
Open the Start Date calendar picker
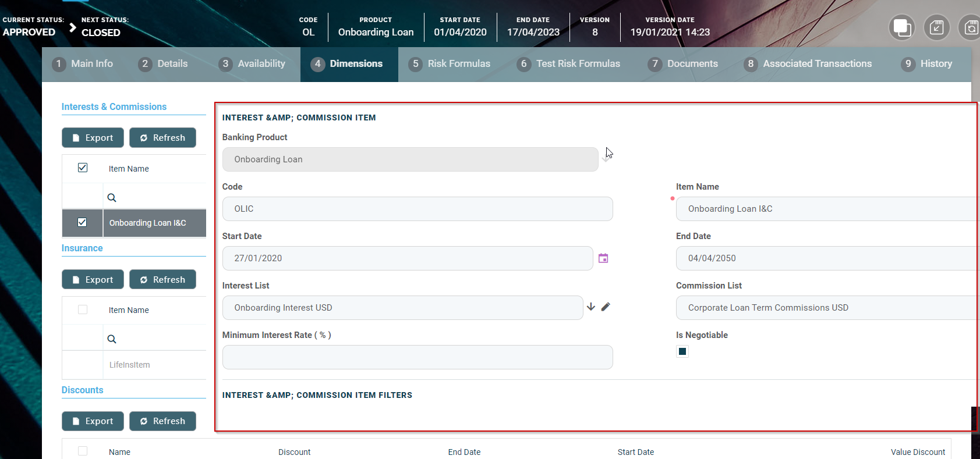603,258
